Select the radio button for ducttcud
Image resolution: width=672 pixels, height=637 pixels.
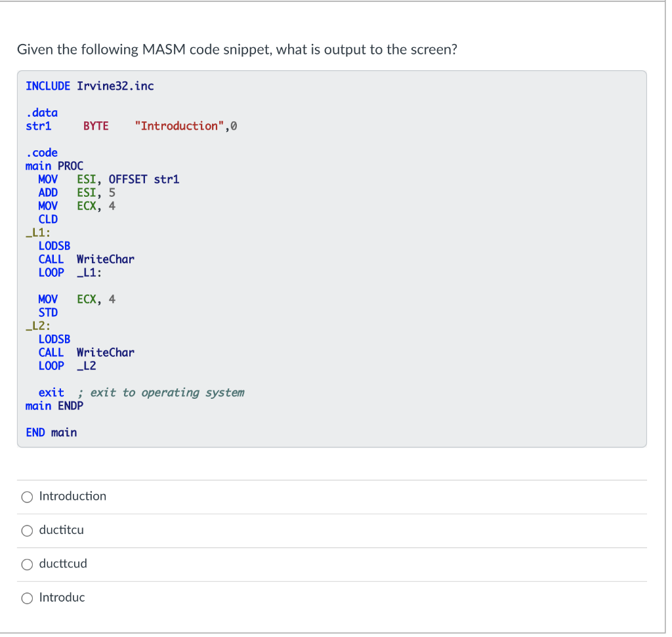tap(27, 564)
